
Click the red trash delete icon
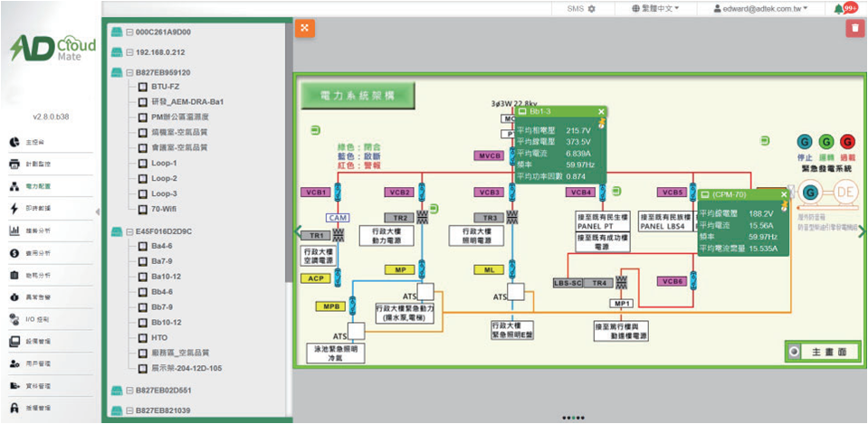point(854,28)
